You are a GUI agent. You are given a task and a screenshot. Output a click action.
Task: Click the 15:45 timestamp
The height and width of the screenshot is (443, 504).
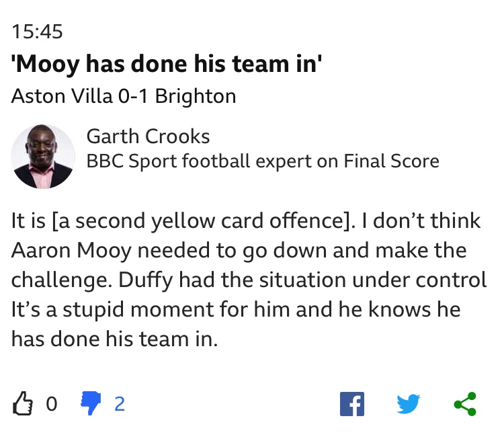coord(37,32)
